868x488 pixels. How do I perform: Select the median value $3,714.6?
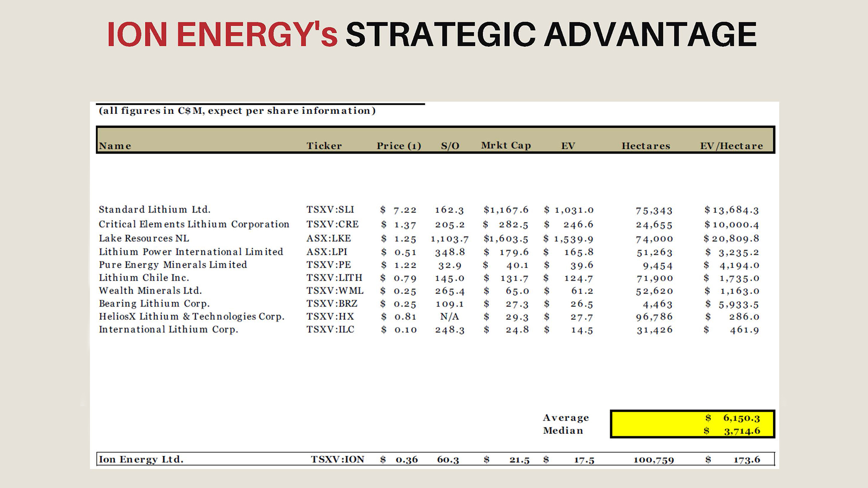(x=741, y=431)
